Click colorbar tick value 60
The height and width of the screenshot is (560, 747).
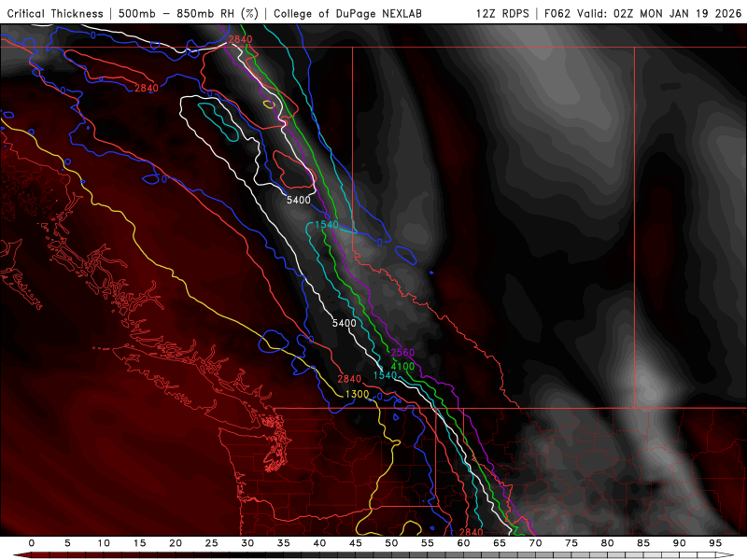tap(463, 543)
